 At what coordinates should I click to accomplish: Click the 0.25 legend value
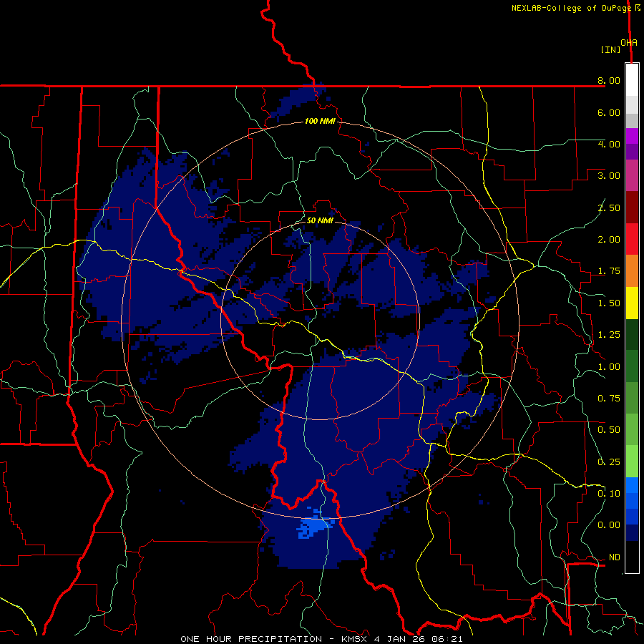tap(609, 462)
